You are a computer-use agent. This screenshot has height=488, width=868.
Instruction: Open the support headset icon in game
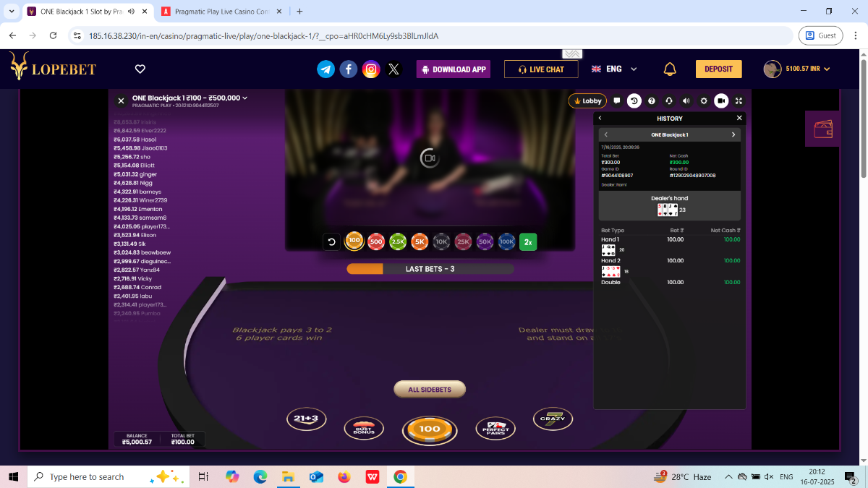(x=669, y=101)
